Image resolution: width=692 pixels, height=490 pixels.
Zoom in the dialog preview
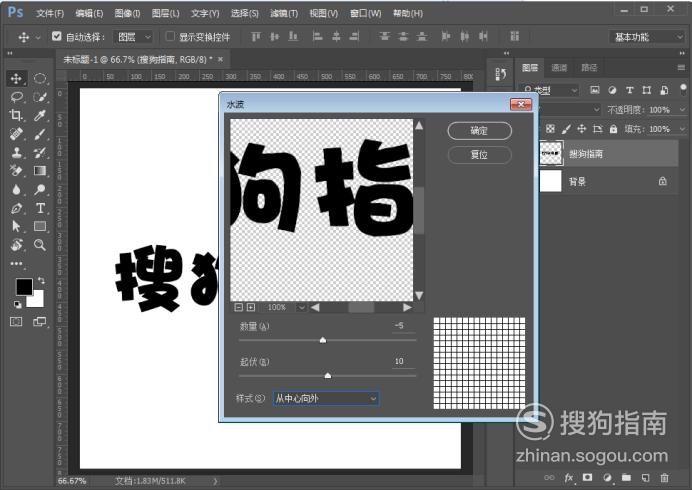click(251, 307)
